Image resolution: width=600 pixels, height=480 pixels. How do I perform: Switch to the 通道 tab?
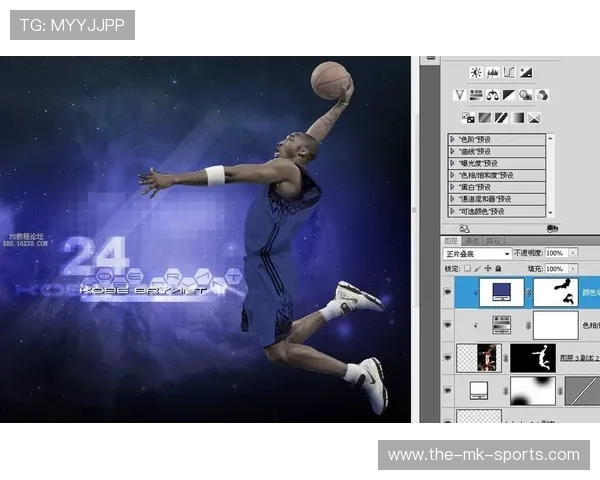tap(472, 241)
